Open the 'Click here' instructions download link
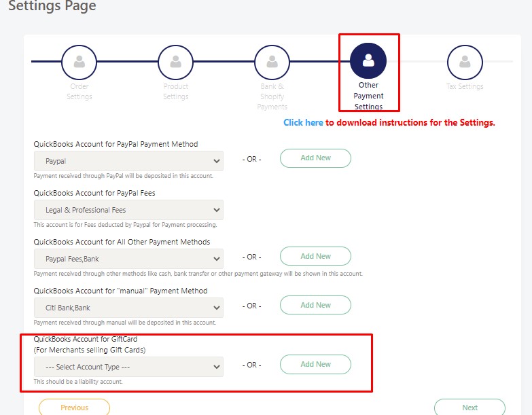 [x=303, y=123]
